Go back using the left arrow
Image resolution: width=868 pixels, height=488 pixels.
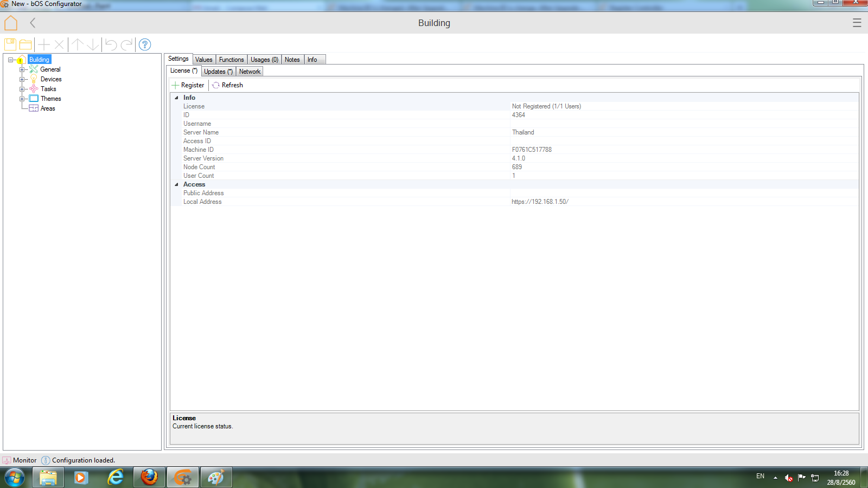point(33,23)
